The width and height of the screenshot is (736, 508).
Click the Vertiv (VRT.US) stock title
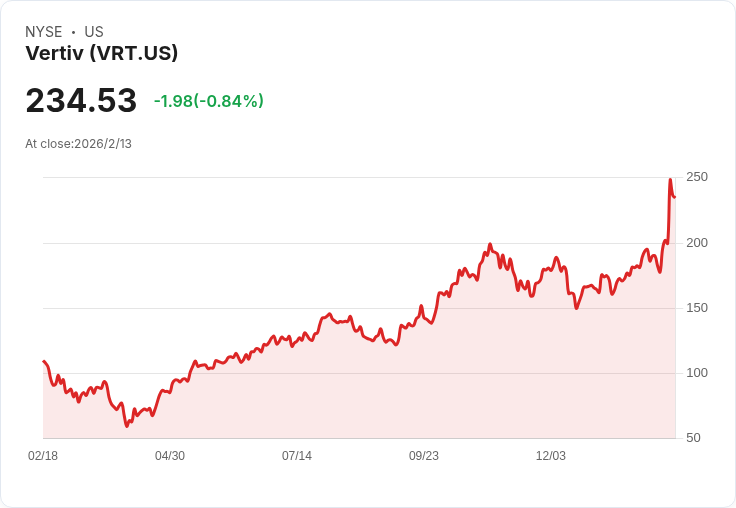pyautogui.click(x=102, y=53)
